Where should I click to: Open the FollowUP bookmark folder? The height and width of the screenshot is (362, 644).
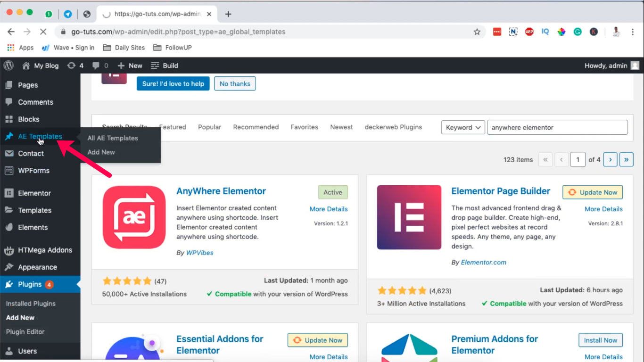[x=172, y=48]
